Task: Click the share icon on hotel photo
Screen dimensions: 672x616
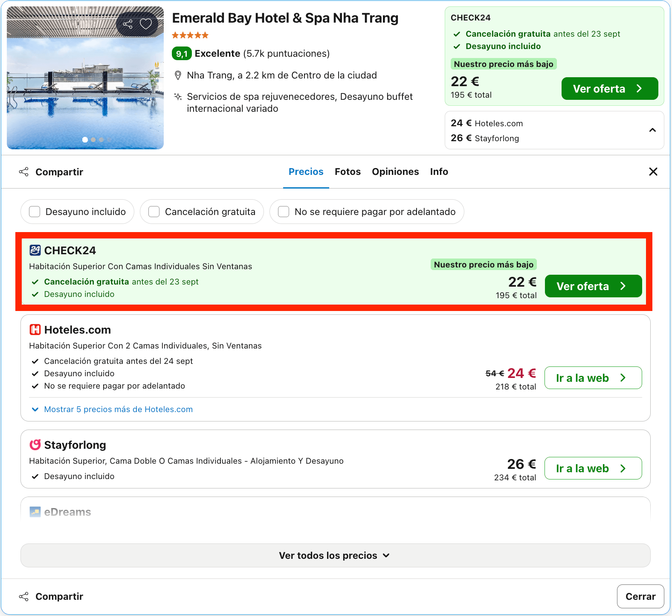Action: [x=127, y=24]
